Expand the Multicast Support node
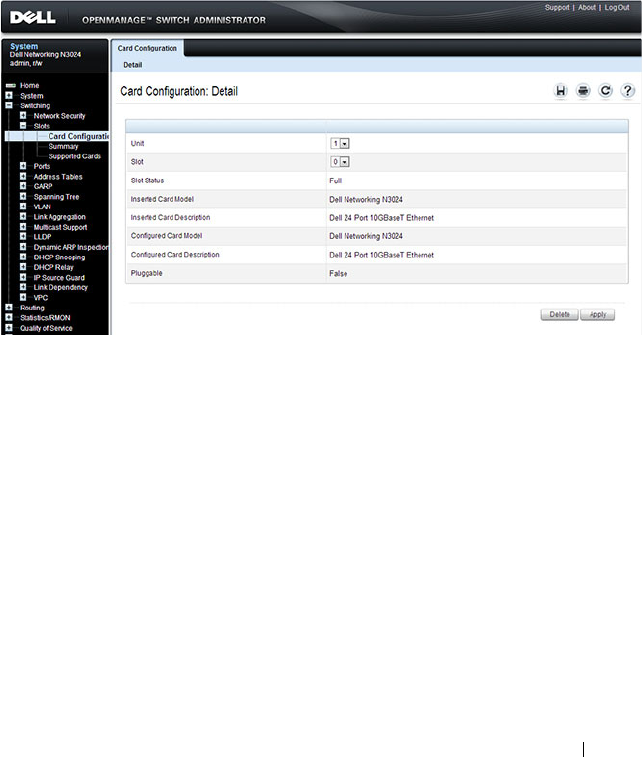The image size is (642, 757). pyautogui.click(x=23, y=226)
